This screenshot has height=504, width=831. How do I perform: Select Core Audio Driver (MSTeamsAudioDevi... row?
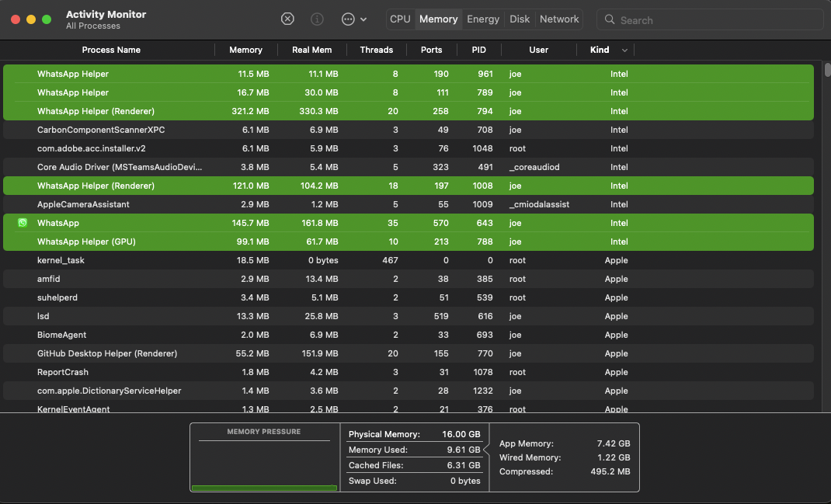(x=408, y=167)
